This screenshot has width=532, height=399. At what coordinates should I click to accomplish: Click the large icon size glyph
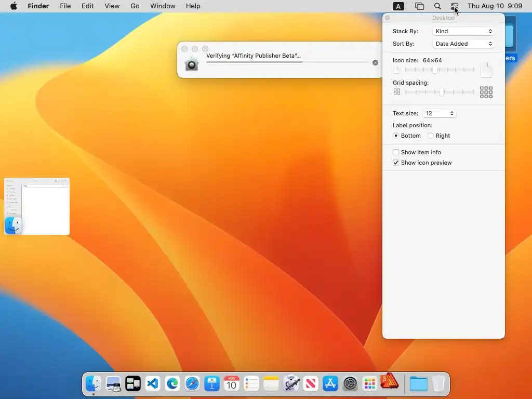486,70
